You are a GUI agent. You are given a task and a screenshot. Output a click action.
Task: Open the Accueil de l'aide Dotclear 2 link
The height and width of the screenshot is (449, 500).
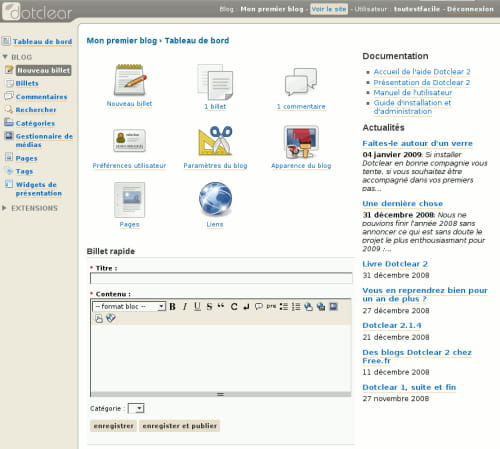(x=422, y=72)
